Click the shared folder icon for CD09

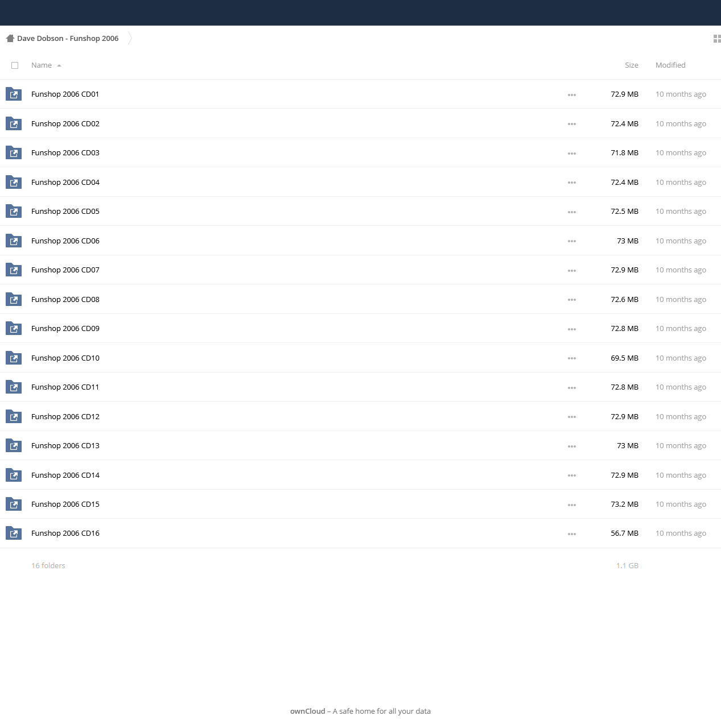pos(14,328)
